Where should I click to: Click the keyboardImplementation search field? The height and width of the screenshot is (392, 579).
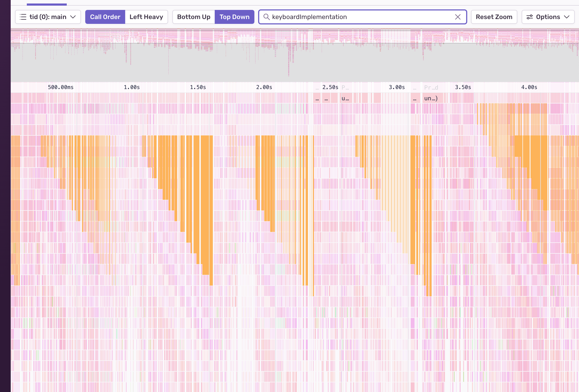(x=362, y=17)
